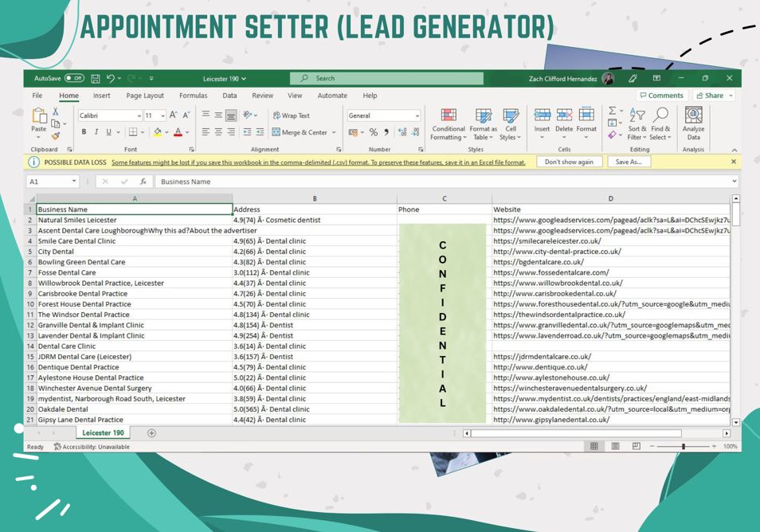Open the Format cells menu
Viewport: 760px width, 532px height.
click(x=586, y=123)
